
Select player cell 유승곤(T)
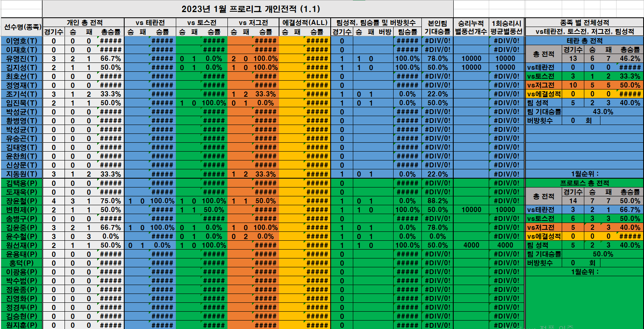[22, 138]
